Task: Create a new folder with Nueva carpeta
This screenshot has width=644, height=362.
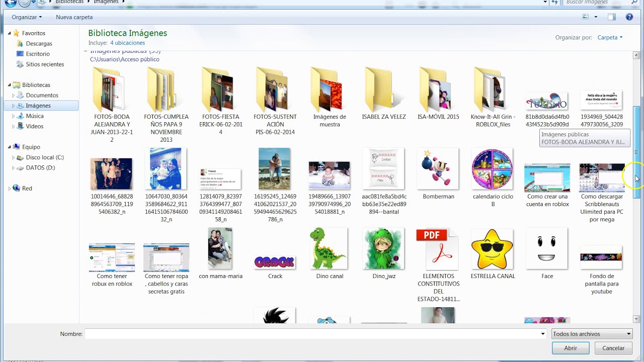Action: point(74,17)
